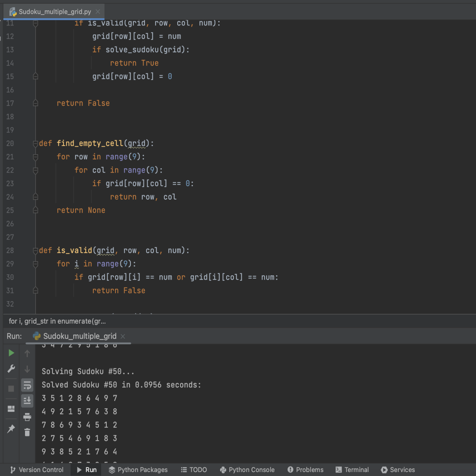The width and height of the screenshot is (476, 476).
Task: Click the fold end marker on line 17
Action: (35, 104)
